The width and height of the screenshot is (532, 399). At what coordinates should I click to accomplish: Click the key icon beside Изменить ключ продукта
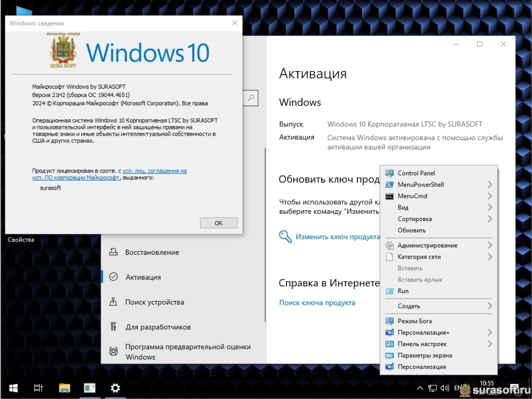[x=285, y=236]
